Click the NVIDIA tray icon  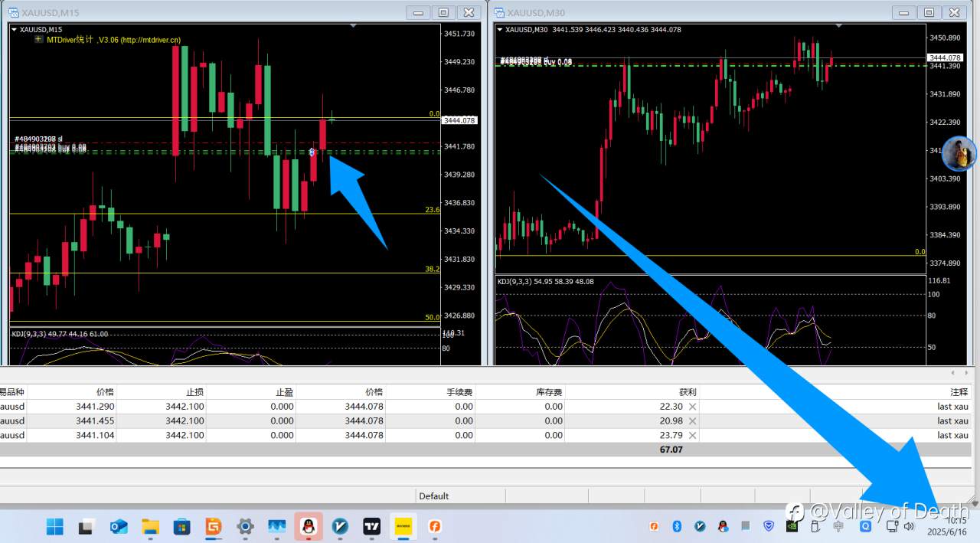[x=792, y=526]
